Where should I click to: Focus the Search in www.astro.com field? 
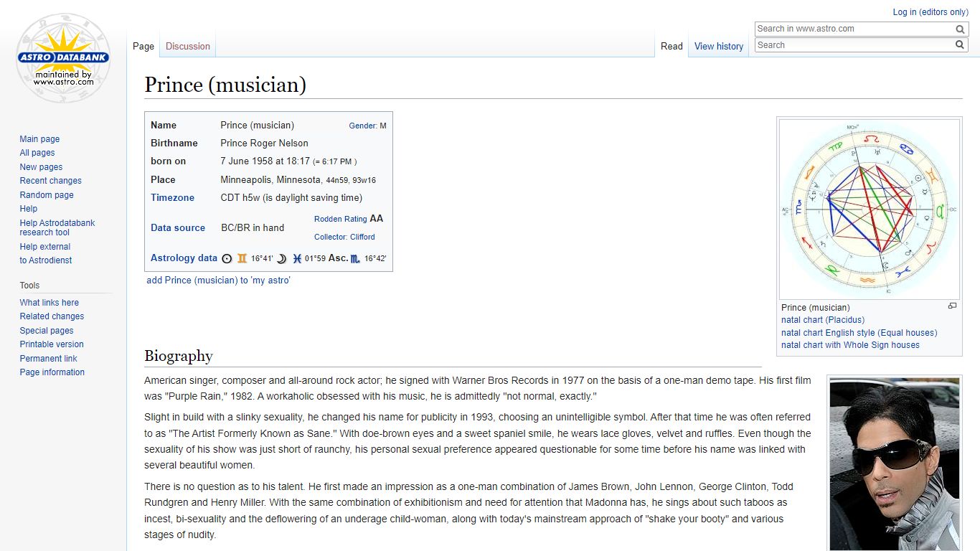854,29
